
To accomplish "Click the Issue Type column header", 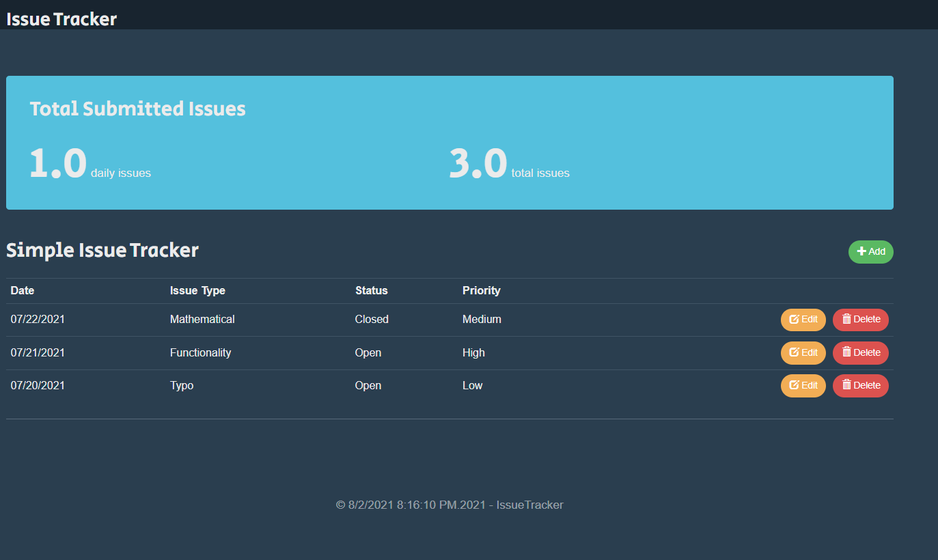I will [x=197, y=290].
